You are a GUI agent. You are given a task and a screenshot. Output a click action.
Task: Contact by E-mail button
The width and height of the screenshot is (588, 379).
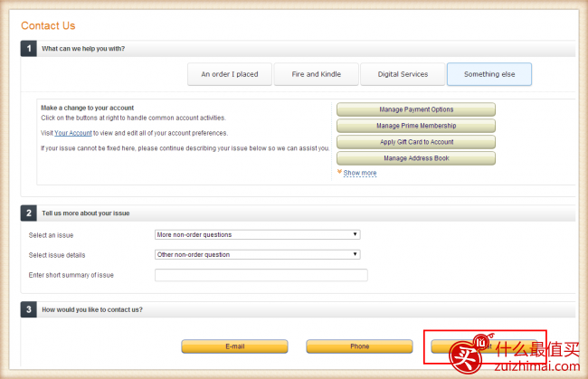click(235, 346)
